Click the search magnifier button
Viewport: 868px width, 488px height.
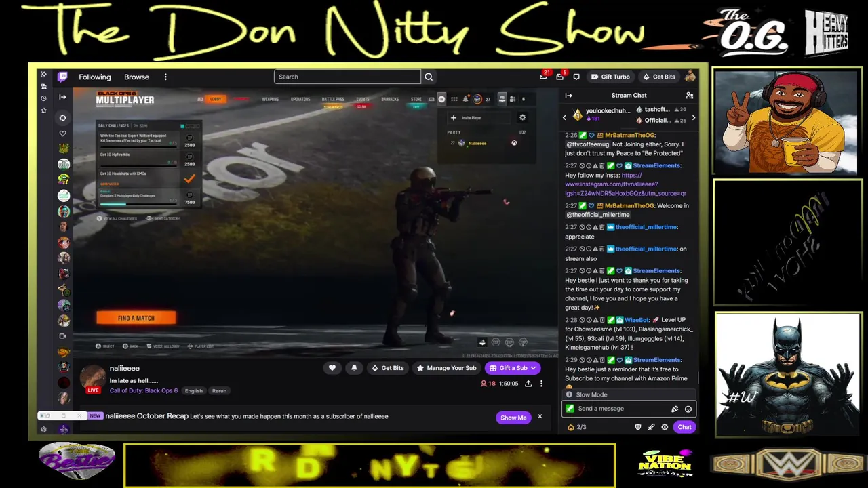coord(429,77)
